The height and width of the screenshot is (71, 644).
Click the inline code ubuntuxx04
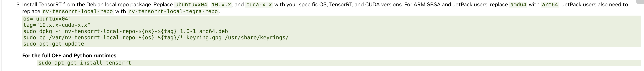point(191,5)
